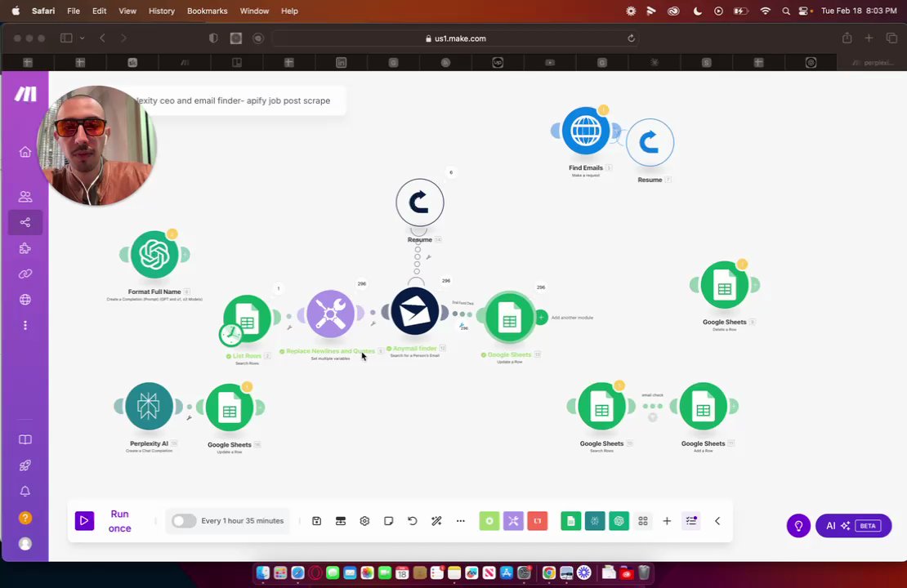Save the scenario with the disk icon
Screen dimensions: 907x588
[x=316, y=521]
